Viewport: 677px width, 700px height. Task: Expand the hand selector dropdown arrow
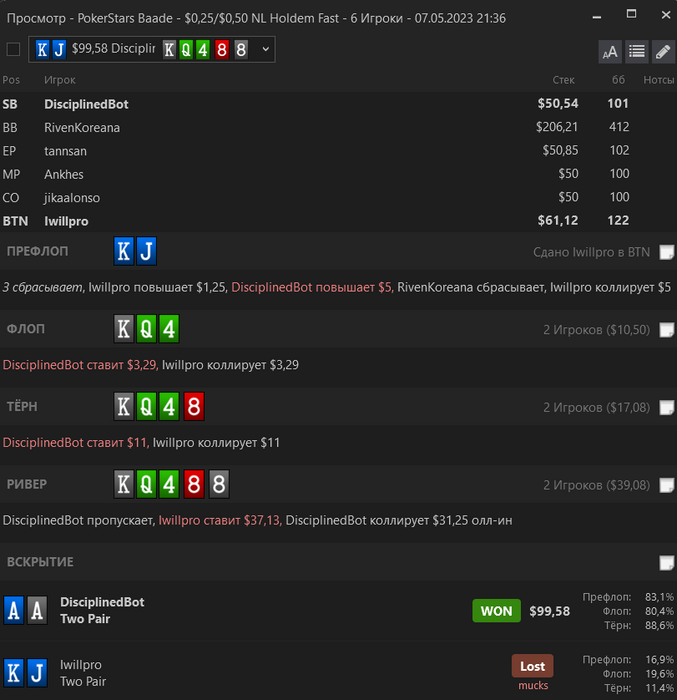[x=265, y=49]
